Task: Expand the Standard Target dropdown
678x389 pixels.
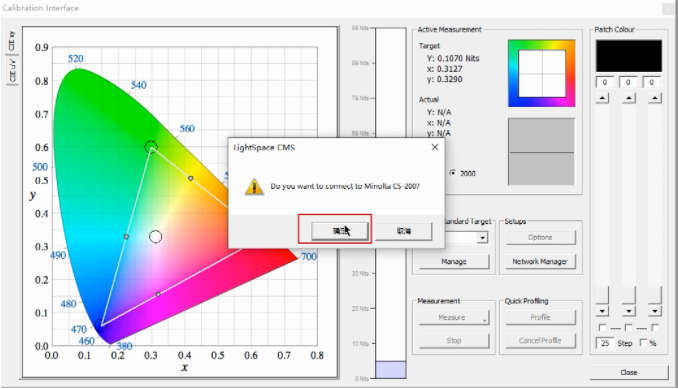Action: [482, 238]
